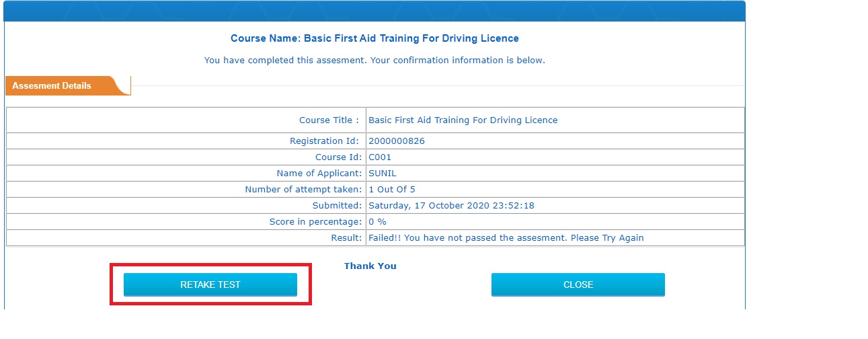Click the Thank You text

pos(370,266)
